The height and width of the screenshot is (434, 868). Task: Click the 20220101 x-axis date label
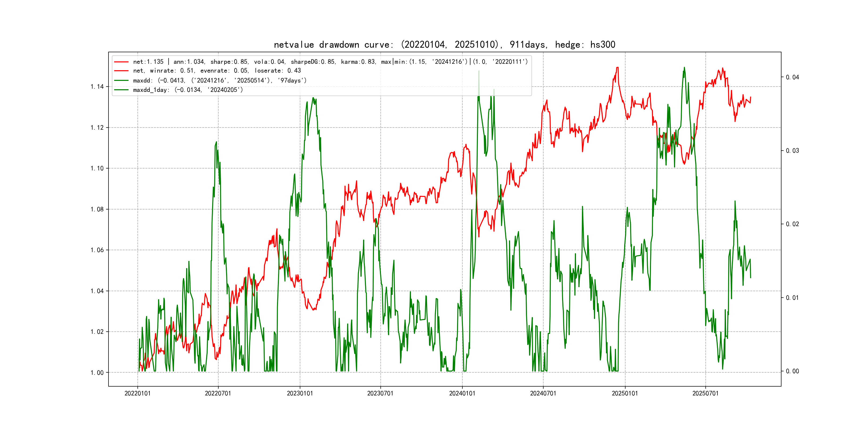[x=137, y=393]
